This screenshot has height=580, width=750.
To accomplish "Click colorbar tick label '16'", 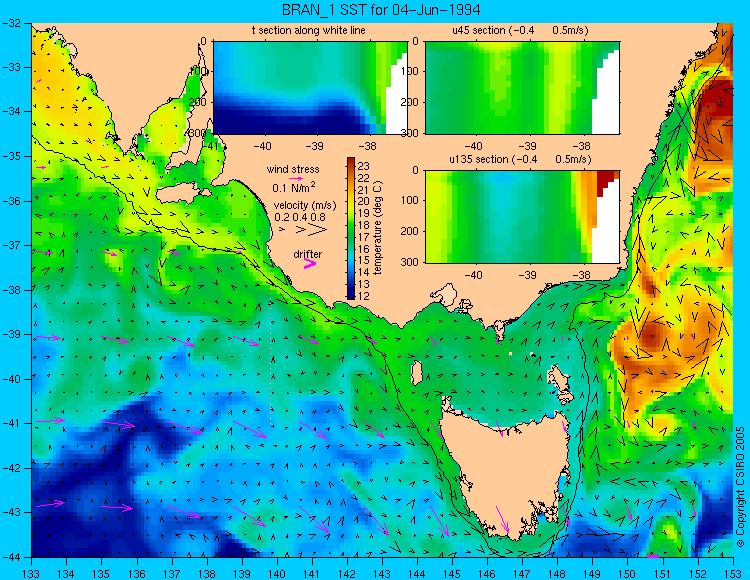I will click(x=364, y=249).
